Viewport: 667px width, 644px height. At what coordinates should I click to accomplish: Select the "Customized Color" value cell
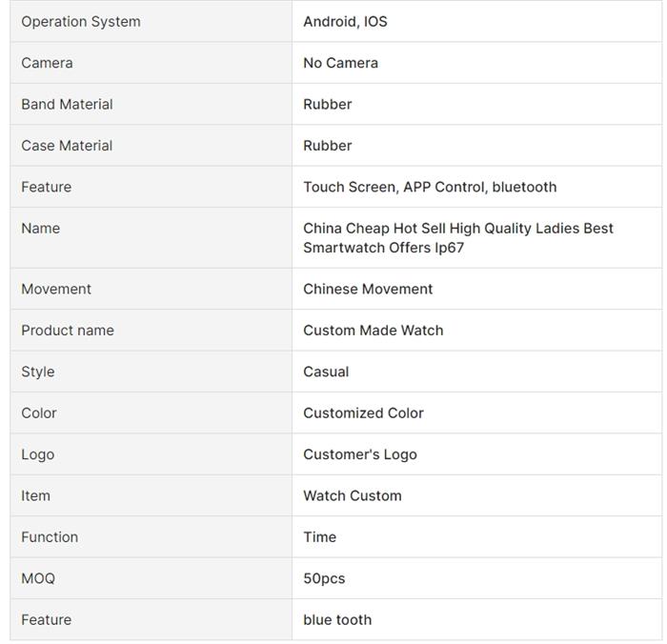(x=363, y=413)
